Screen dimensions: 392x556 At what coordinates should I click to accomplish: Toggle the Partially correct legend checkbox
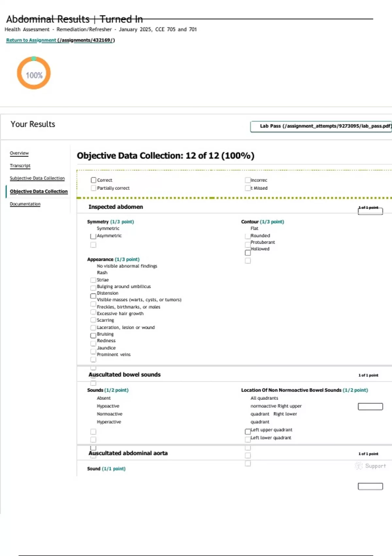click(93, 188)
